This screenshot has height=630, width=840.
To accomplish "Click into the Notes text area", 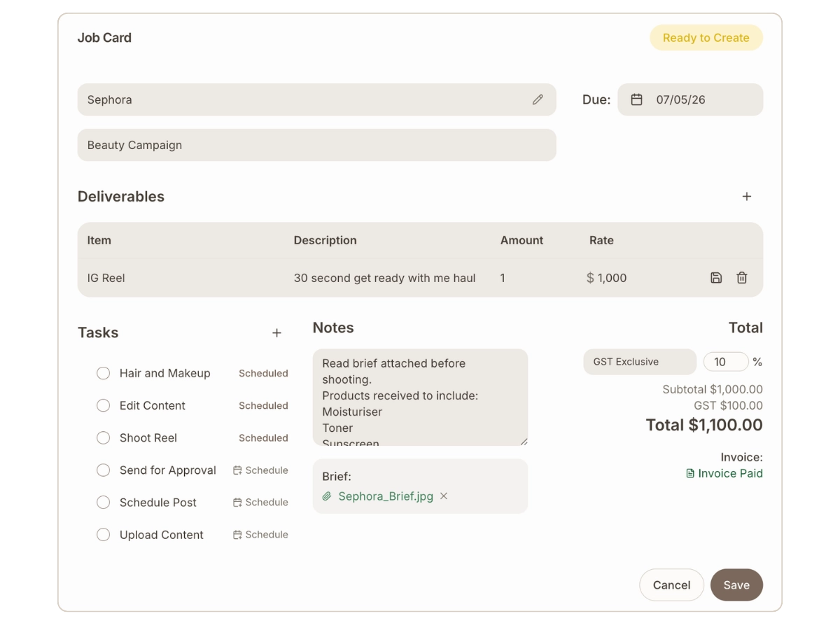I will click(x=420, y=398).
